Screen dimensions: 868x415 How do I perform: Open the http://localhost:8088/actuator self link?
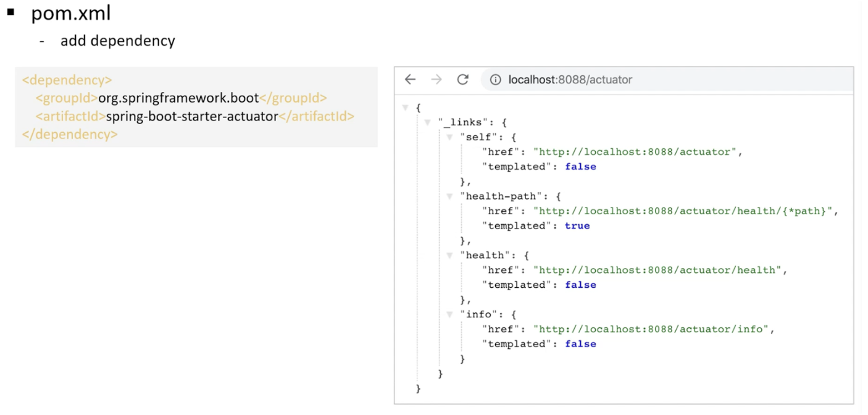[x=635, y=152]
